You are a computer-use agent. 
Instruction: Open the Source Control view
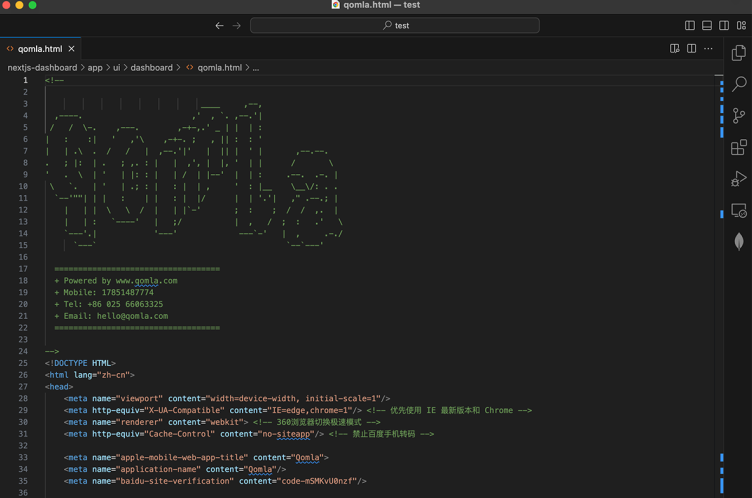(x=739, y=117)
